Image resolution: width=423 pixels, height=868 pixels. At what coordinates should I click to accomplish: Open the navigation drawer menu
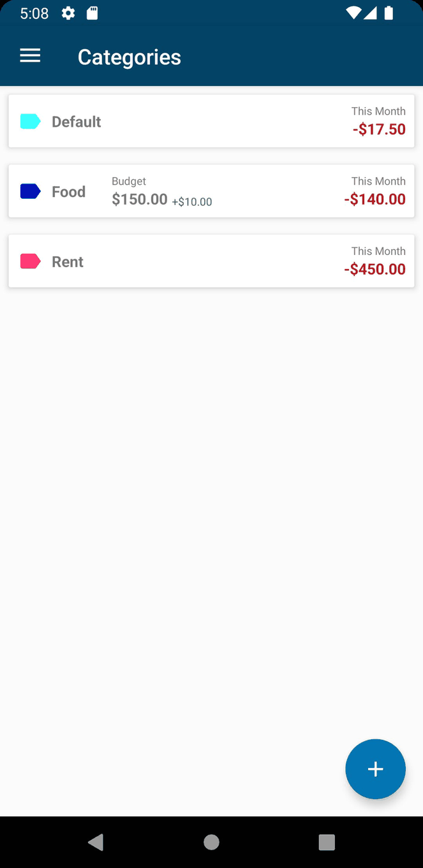[x=29, y=55]
